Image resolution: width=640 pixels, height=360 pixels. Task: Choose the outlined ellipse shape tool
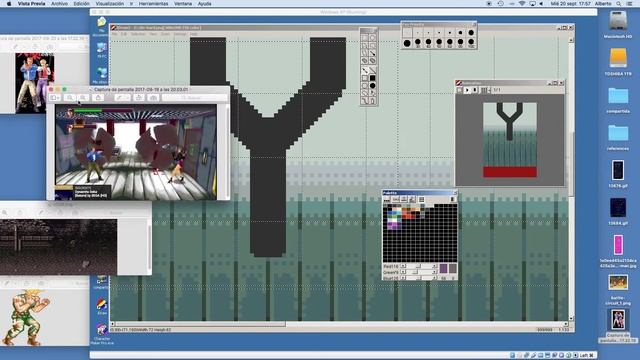point(364,86)
